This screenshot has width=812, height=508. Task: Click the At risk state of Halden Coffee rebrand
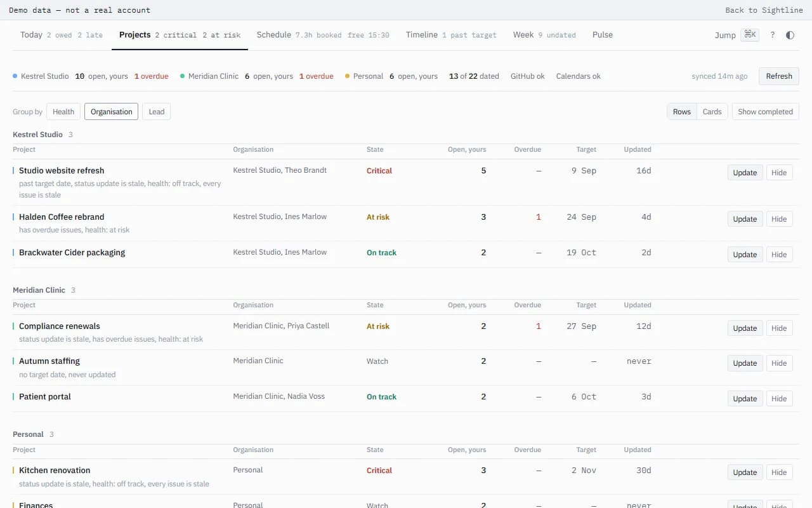(378, 217)
